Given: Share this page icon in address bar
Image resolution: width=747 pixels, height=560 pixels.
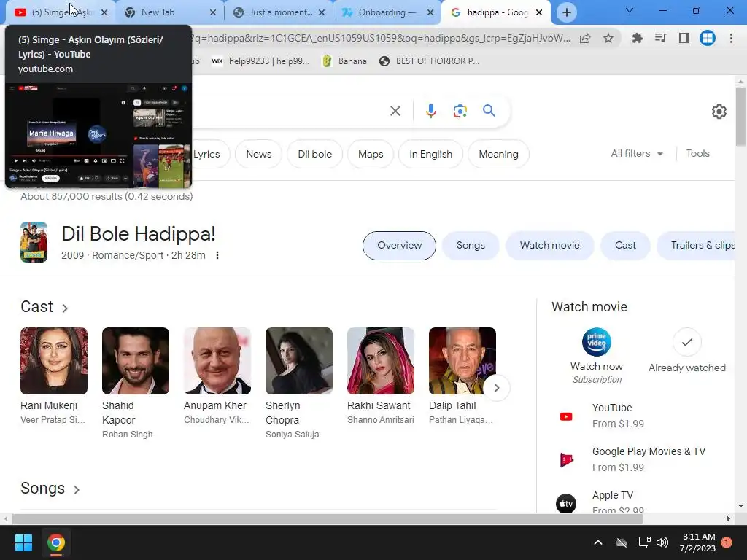Looking at the screenshot, I should pos(585,38).
